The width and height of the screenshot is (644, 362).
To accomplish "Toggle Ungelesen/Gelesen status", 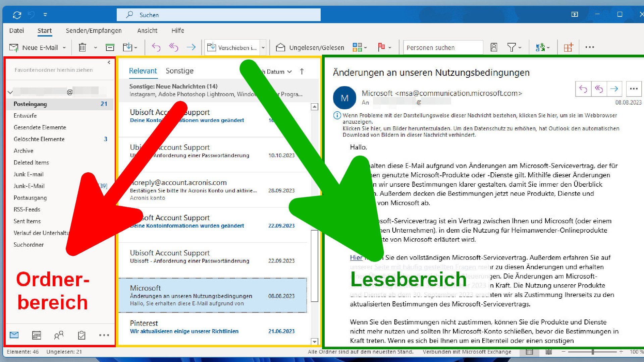I will coord(310,48).
